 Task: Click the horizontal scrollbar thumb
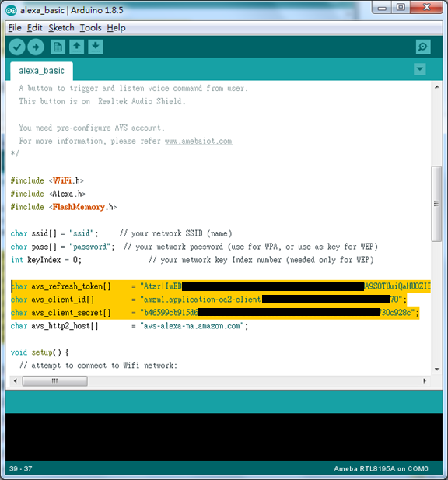54,381
